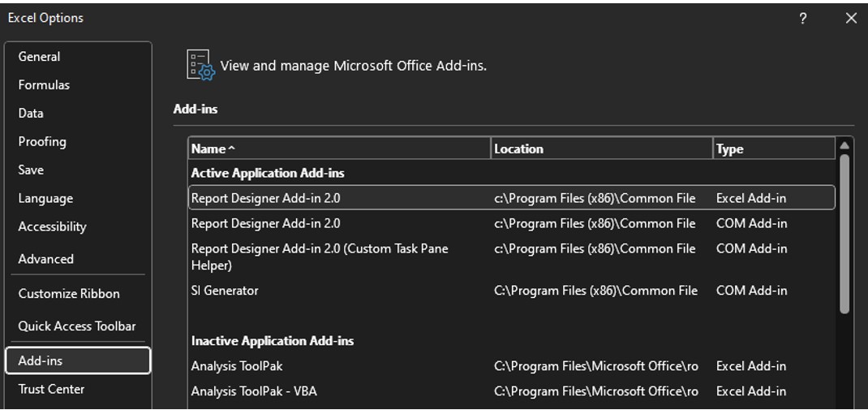Select the SI Generator add-in
The width and height of the screenshot is (868, 410).
512,291
